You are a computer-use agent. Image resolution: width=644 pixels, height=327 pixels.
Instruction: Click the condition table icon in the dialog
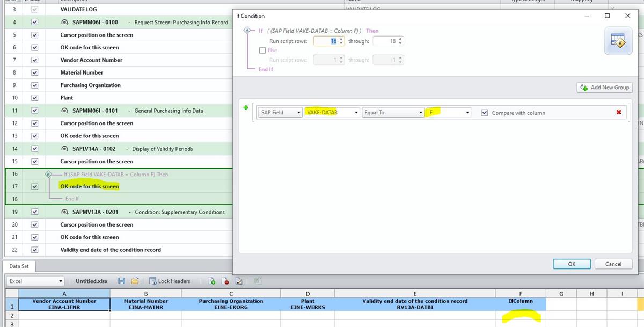click(618, 40)
